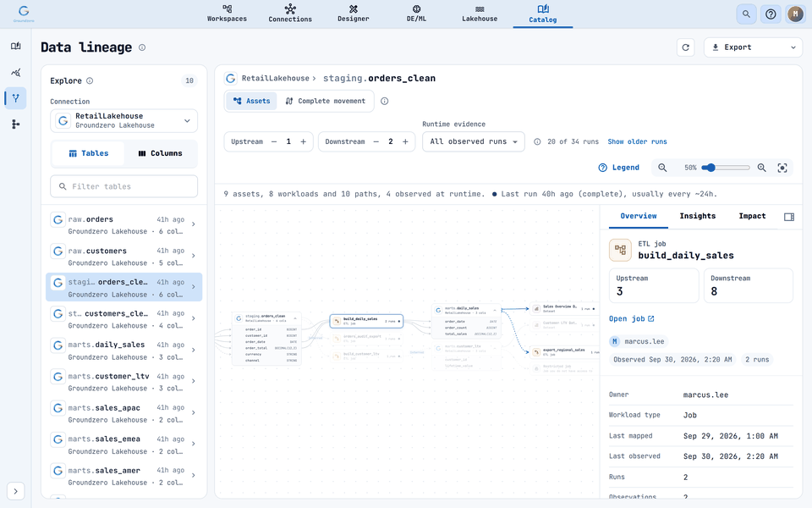Collapse the marts.daily_sales node in graph
The height and width of the screenshot is (508, 812).
point(495,310)
